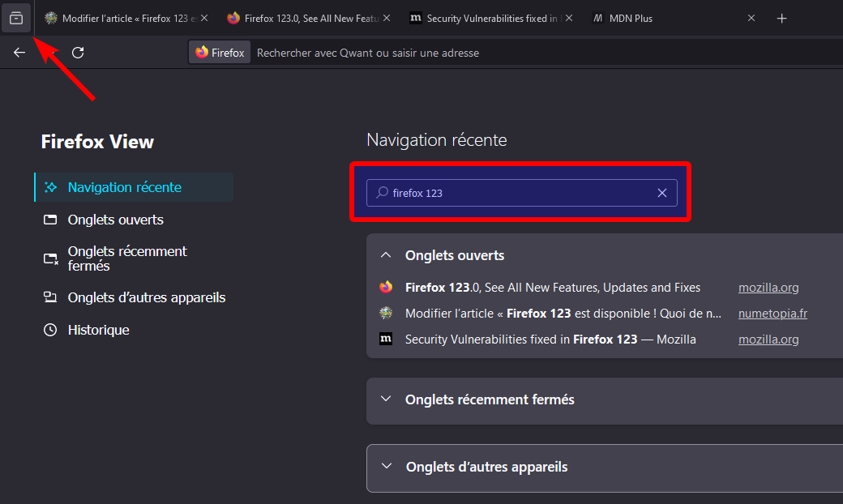Image resolution: width=843 pixels, height=504 pixels.
Task: Click mozilla.org link on Security Vulnerabilities row
Action: point(768,340)
